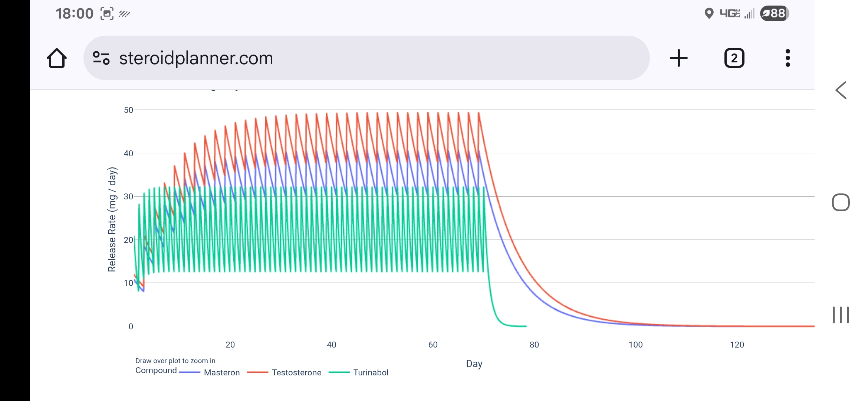Tap the location icon in status bar

(x=709, y=13)
